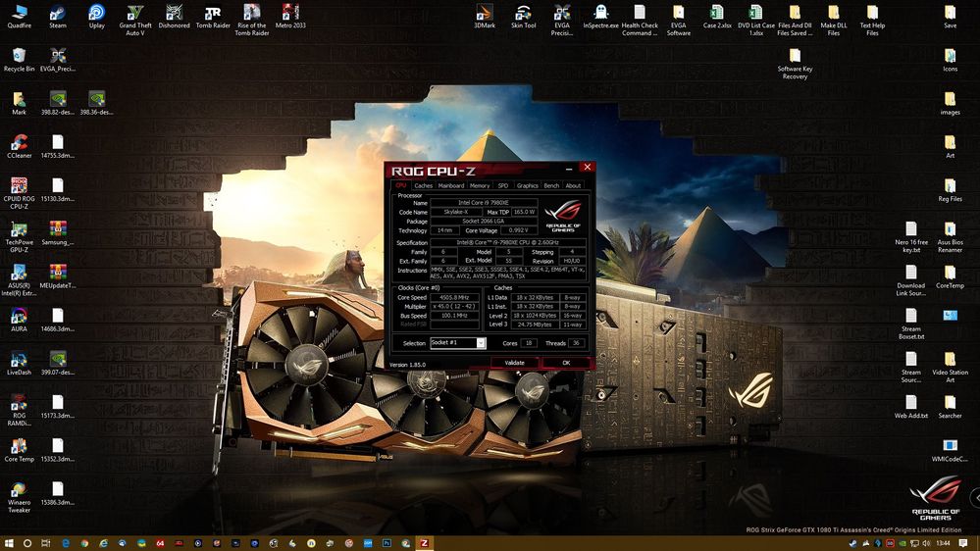This screenshot has height=551, width=980.
Task: Select Rise of the Tomb Raider shortcut
Action: 252,20
